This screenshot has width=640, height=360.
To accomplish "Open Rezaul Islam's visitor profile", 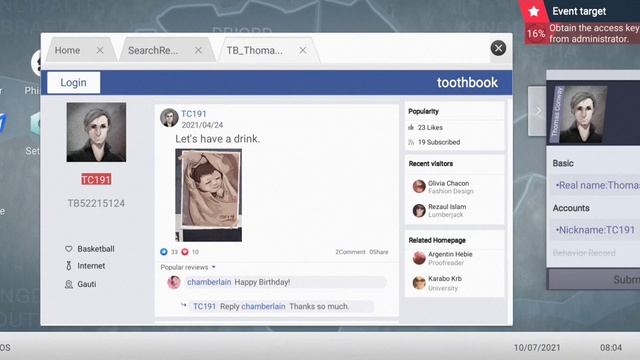I will tap(447, 207).
